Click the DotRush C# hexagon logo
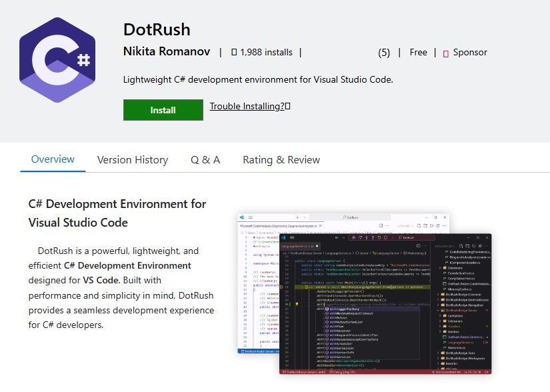 (57, 60)
